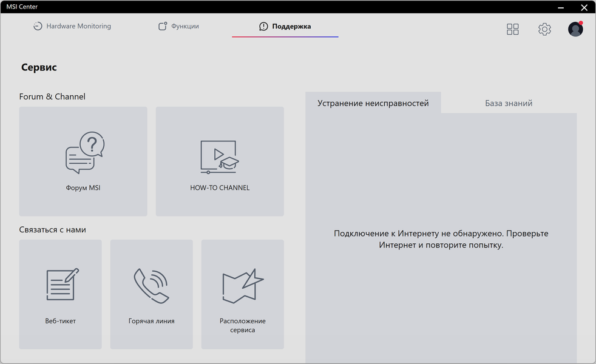
Task: Switch to the Функции tab
Action: 178,26
